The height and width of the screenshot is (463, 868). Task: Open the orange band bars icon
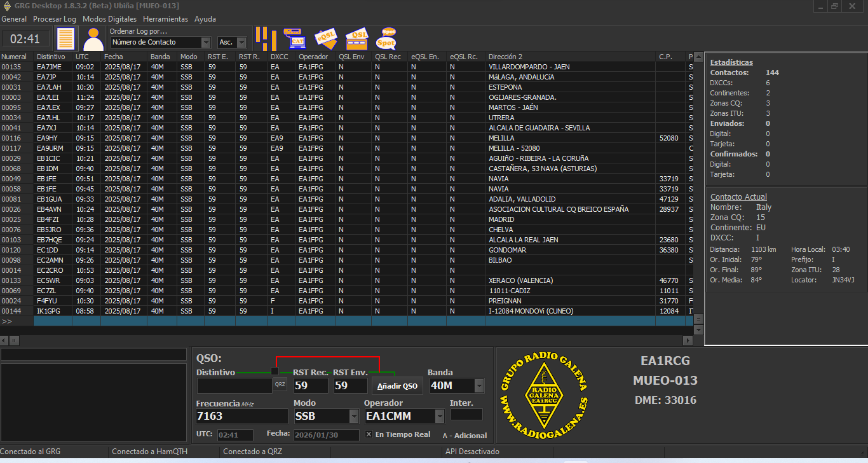266,38
